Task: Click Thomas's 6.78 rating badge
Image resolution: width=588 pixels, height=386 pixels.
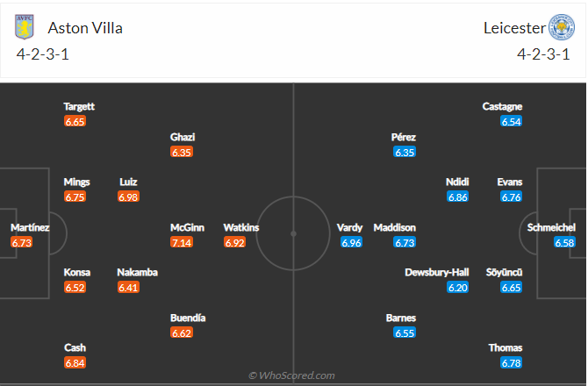Action: point(511,362)
